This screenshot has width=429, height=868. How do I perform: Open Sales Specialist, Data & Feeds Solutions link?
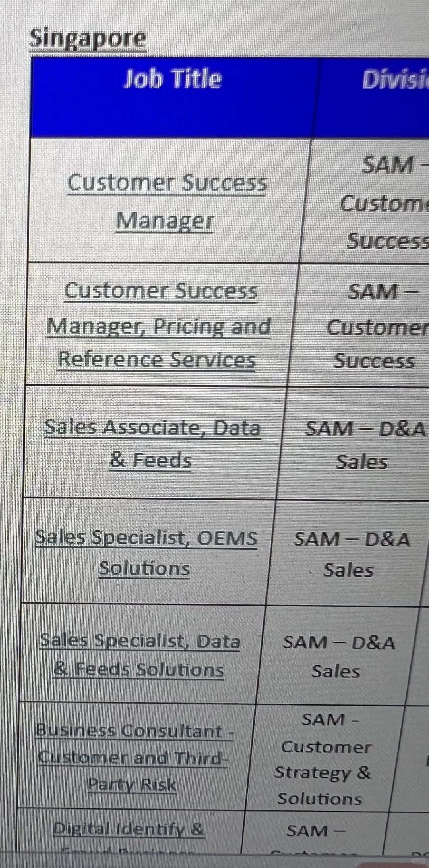click(139, 655)
